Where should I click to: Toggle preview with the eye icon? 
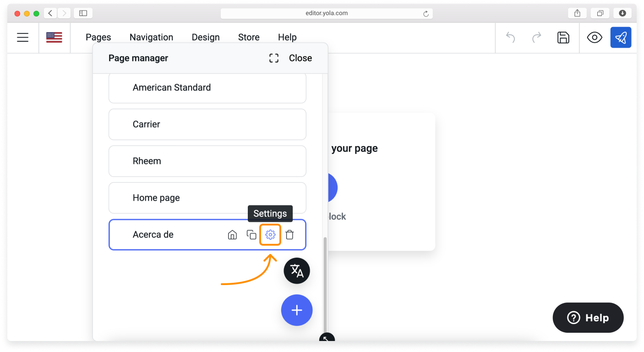[595, 38]
